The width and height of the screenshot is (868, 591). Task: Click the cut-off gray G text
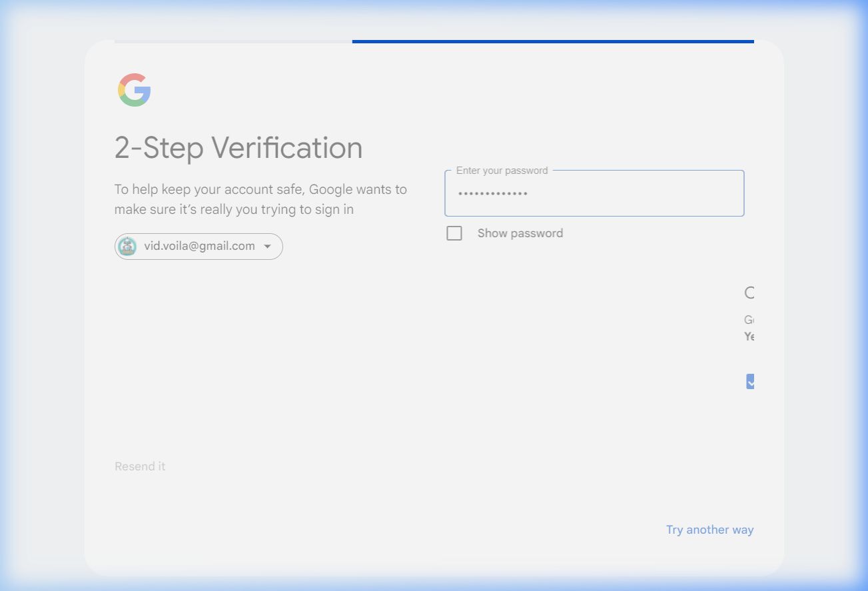749,320
